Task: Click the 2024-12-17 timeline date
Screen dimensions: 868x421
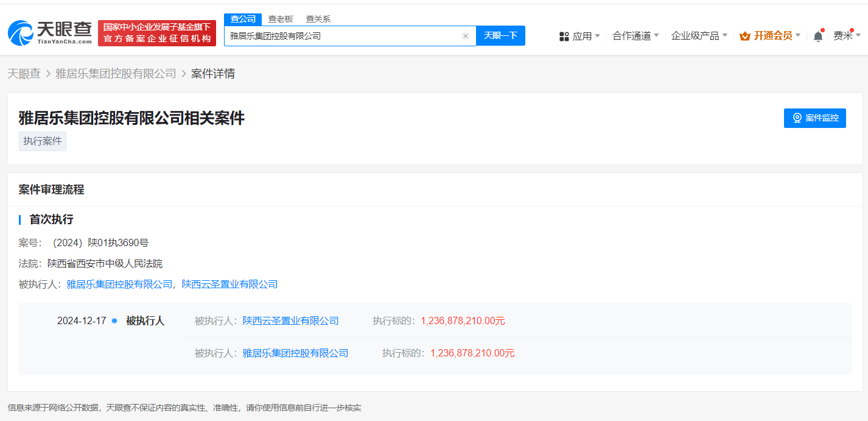Action: [82, 320]
